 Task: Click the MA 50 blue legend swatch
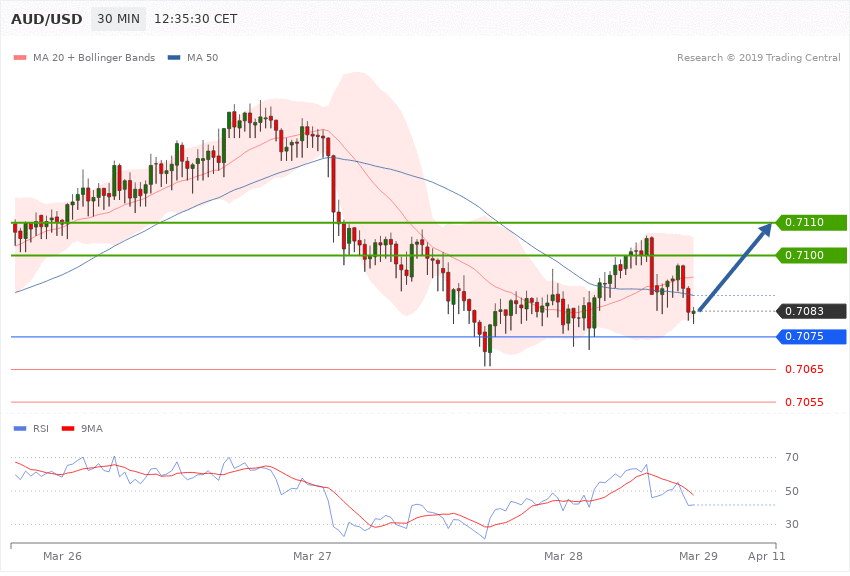coord(174,58)
